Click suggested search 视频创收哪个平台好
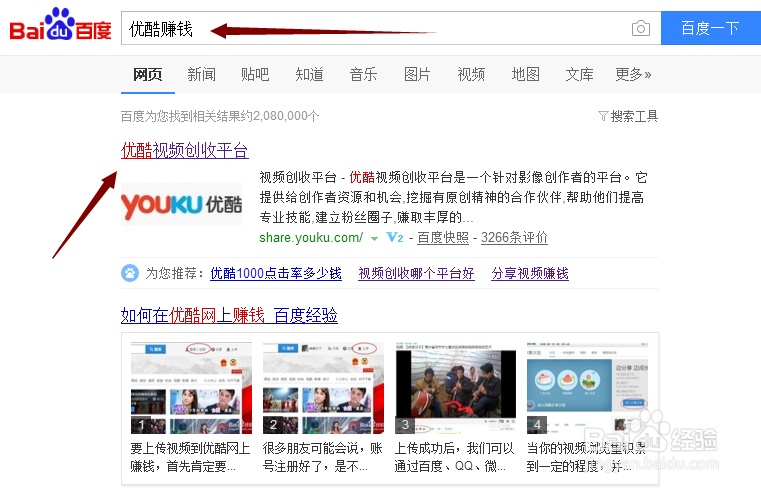 point(416,273)
